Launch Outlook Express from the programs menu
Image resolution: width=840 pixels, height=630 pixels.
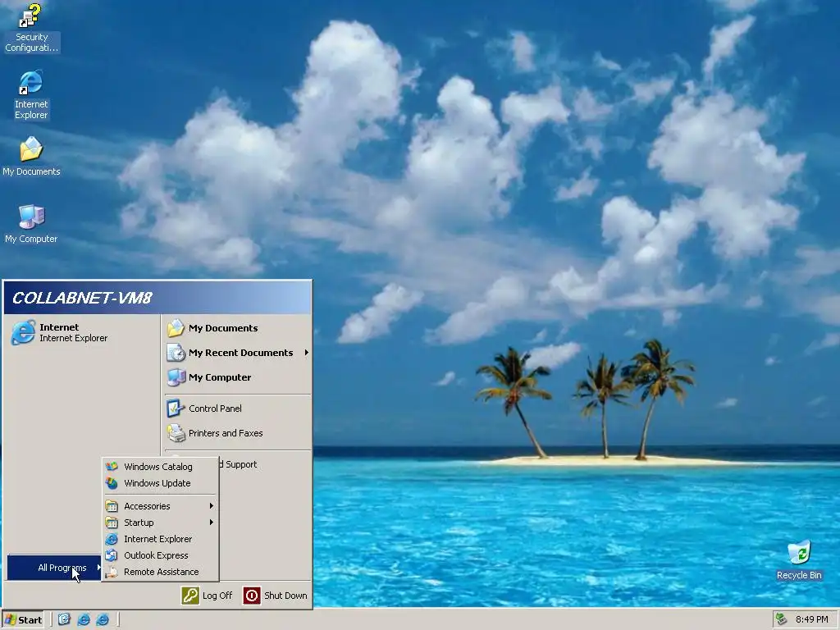[160, 555]
